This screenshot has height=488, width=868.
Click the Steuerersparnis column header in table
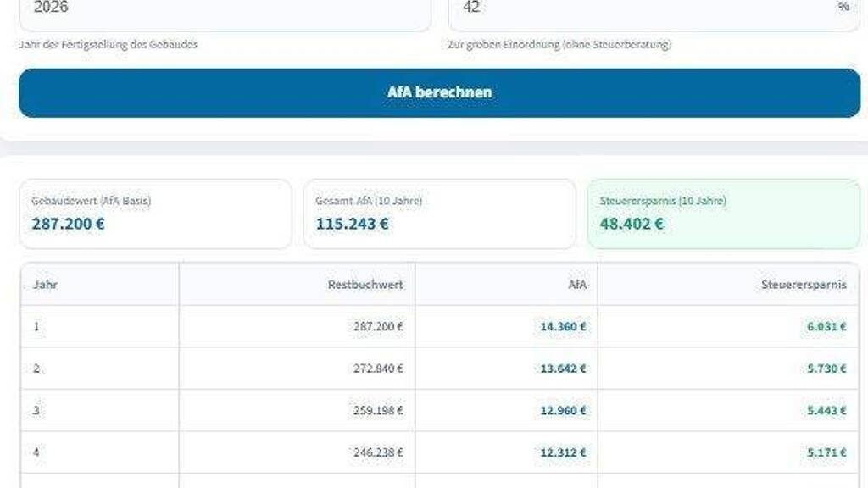[x=803, y=285]
